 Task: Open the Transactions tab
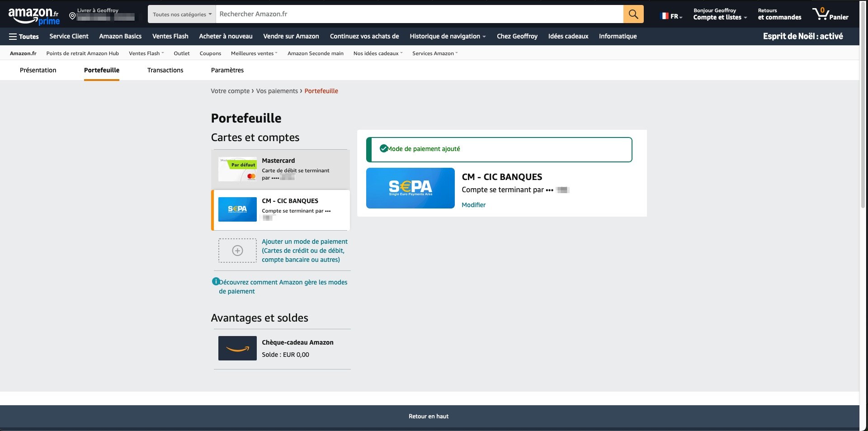pyautogui.click(x=165, y=70)
